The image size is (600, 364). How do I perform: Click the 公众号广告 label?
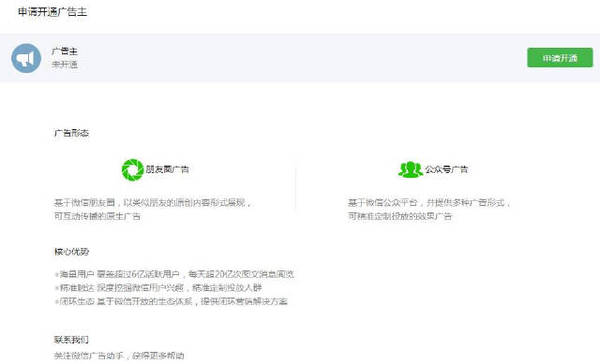pyautogui.click(x=446, y=169)
